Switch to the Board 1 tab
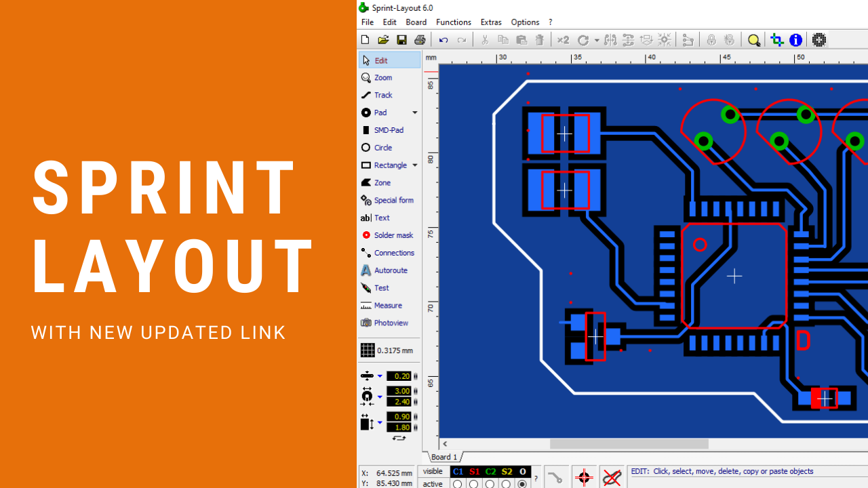The height and width of the screenshot is (488, 868). (444, 457)
